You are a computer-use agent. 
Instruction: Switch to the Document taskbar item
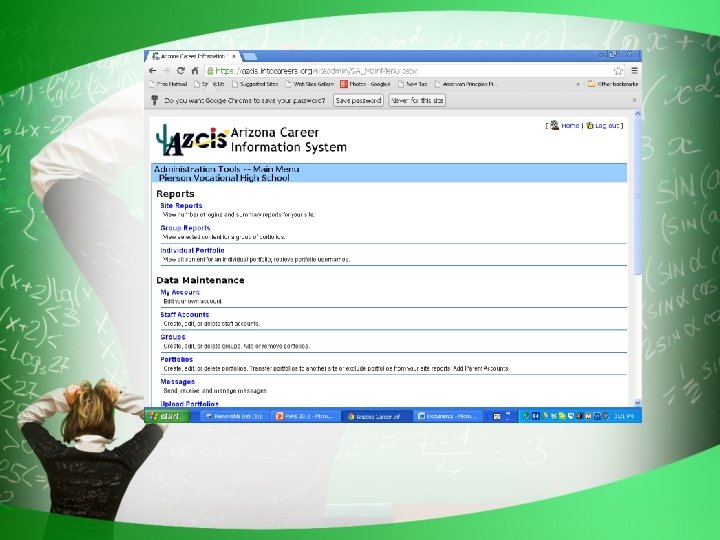447,416
